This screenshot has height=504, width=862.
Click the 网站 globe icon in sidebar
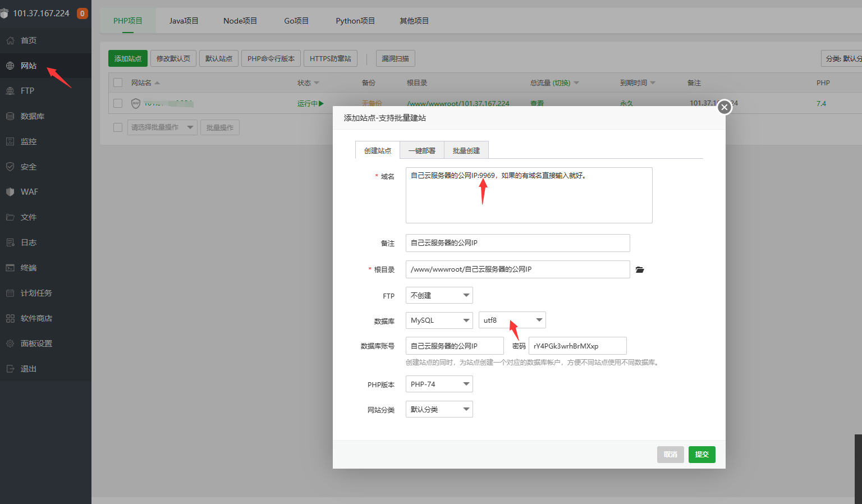[x=10, y=66]
